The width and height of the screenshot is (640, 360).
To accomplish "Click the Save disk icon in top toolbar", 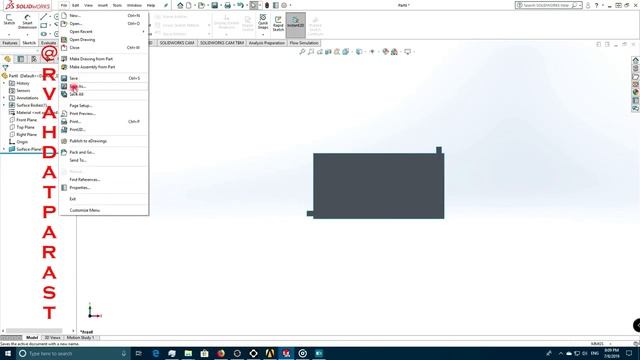I will [215, 5].
